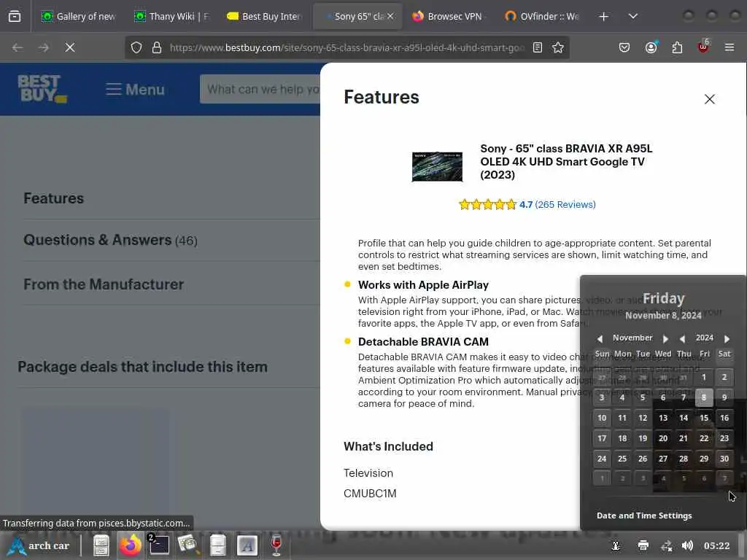Screen dimensions: 747x560
Task: Open Date and Time Settings
Action: coord(643,516)
